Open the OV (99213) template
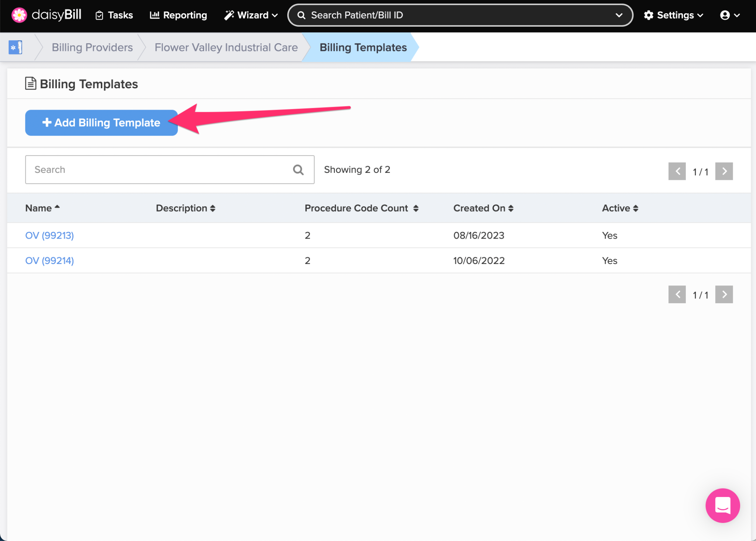Viewport: 756px width, 541px height. pyautogui.click(x=49, y=235)
